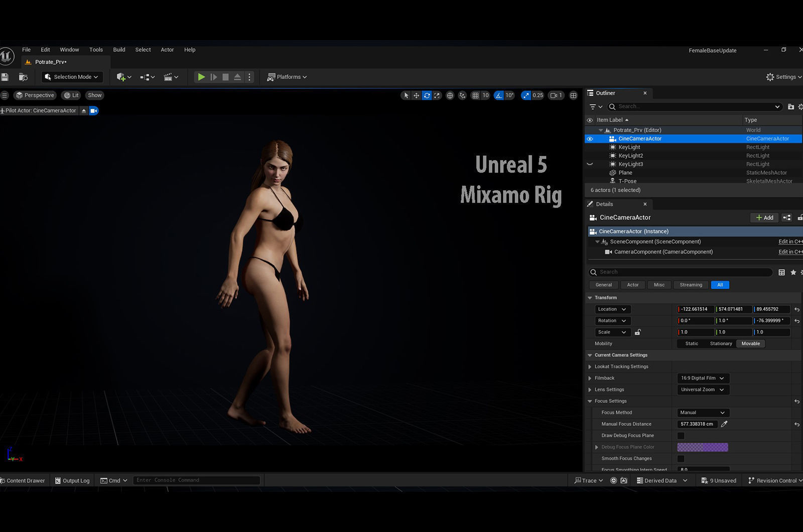Open the 9 Unsaved assets indicator

point(719,481)
